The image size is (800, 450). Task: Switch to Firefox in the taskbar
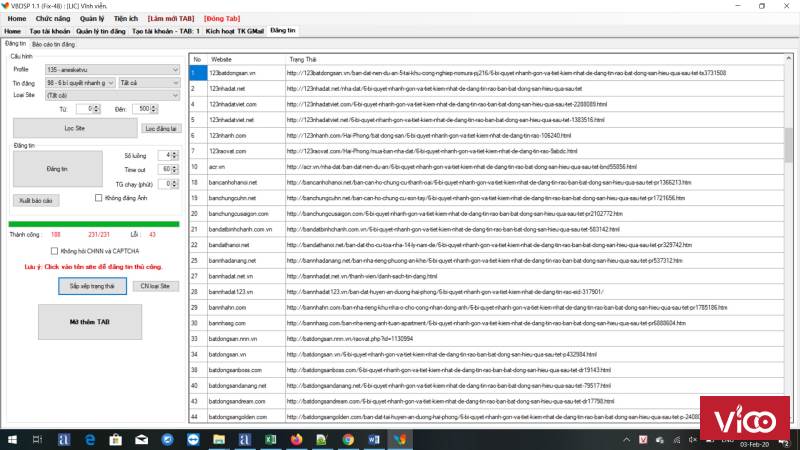pyautogui.click(x=296, y=439)
